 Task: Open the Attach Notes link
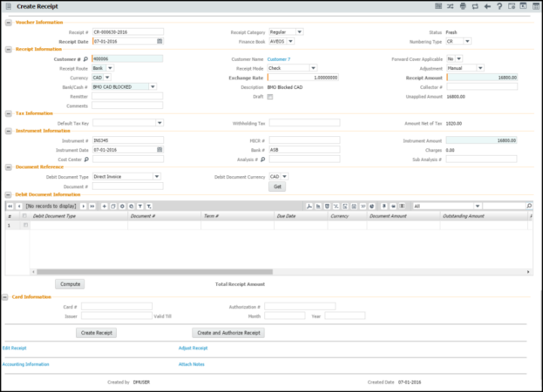[191, 364]
